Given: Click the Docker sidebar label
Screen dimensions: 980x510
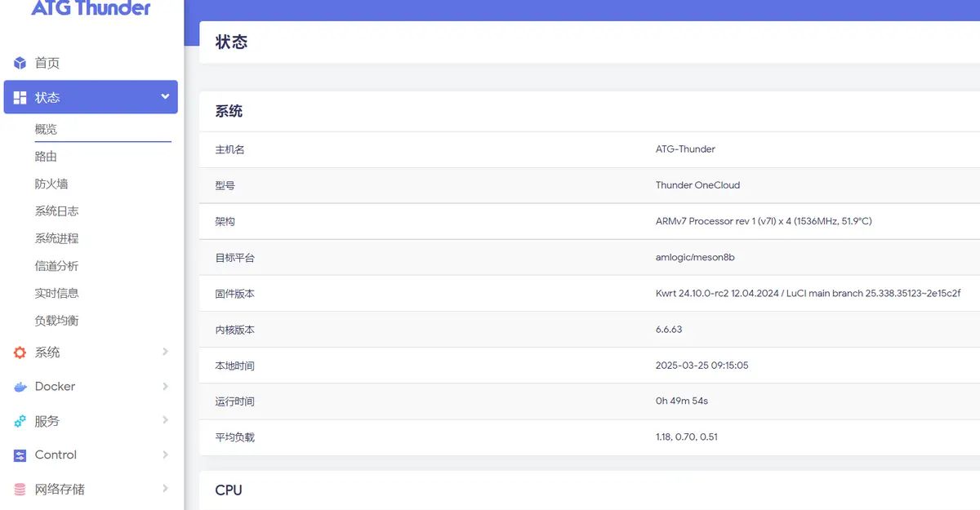Looking at the screenshot, I should (x=55, y=386).
